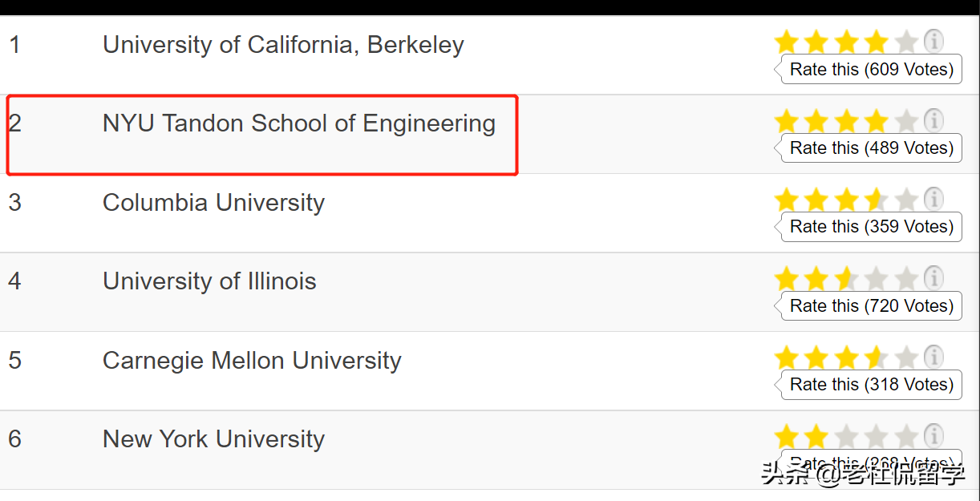This screenshot has height=501, width=980.
Task: Select the New York University list entry
Action: (x=213, y=439)
